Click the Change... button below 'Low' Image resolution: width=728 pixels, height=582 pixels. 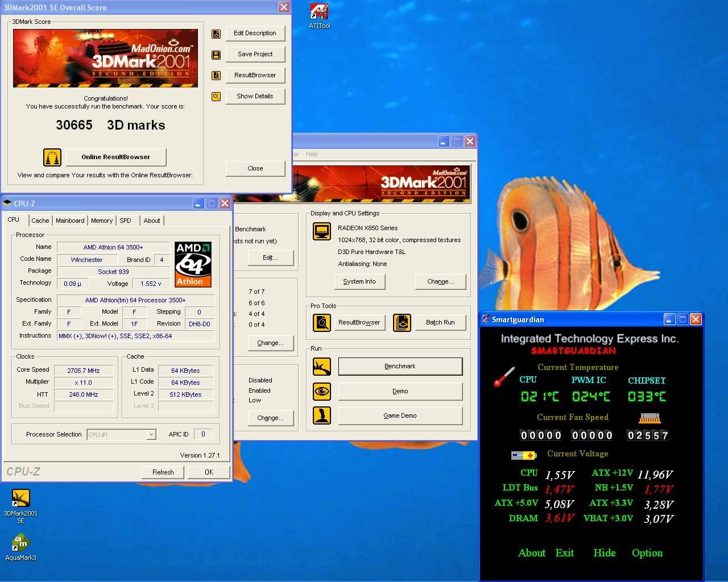tap(270, 418)
